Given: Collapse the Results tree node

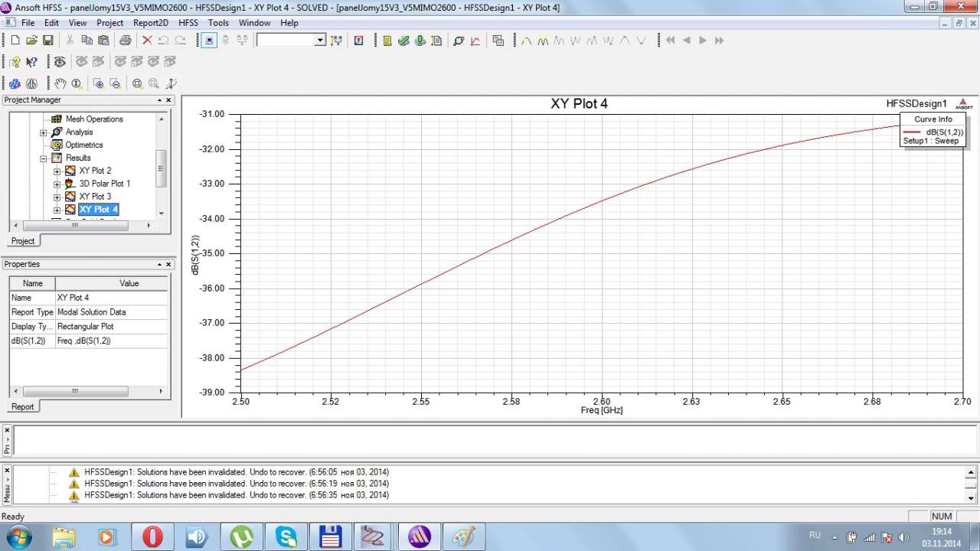Looking at the screenshot, I should (44, 158).
